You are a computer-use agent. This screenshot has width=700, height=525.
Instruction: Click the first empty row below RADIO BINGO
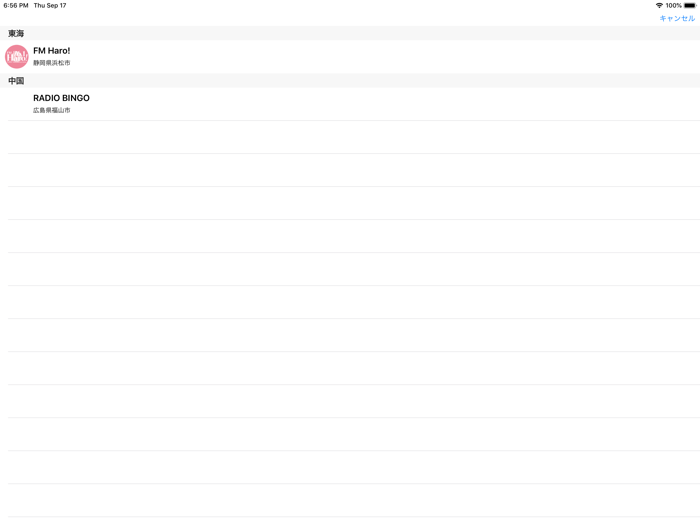[x=350, y=137]
